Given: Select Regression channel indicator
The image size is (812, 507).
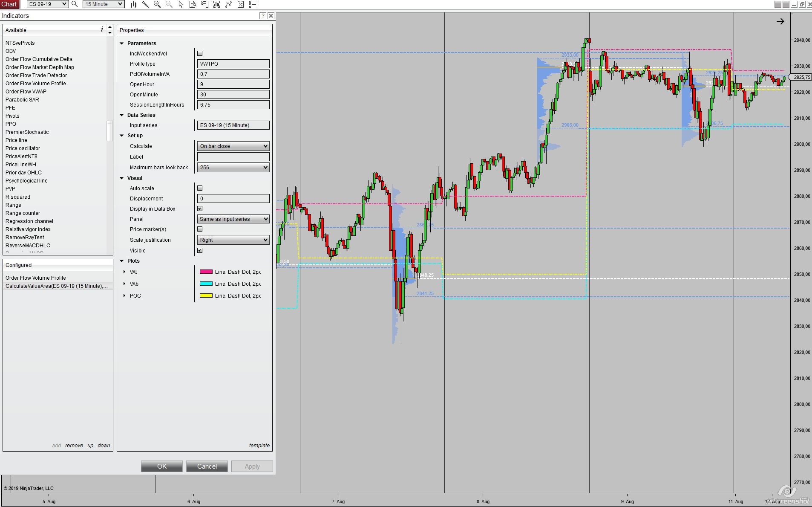Looking at the screenshot, I should click(x=29, y=221).
